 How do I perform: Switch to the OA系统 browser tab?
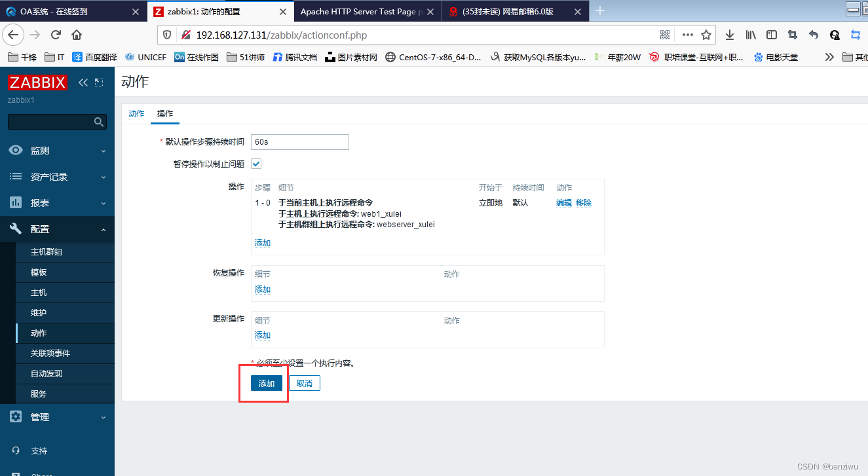click(73, 11)
